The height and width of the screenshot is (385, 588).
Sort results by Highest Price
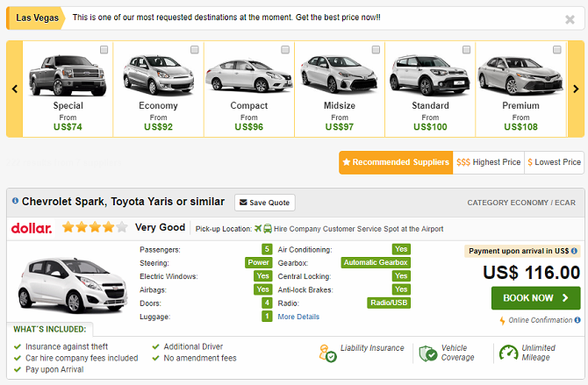click(x=488, y=162)
